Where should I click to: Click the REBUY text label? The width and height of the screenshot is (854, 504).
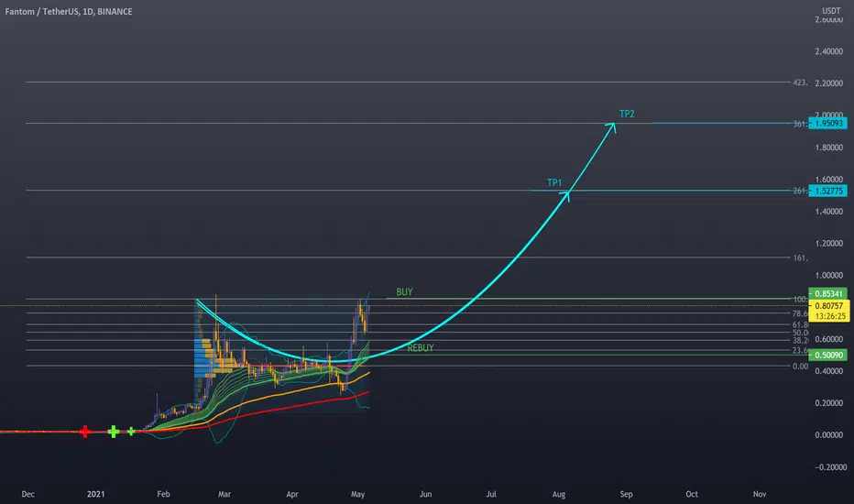pos(421,348)
